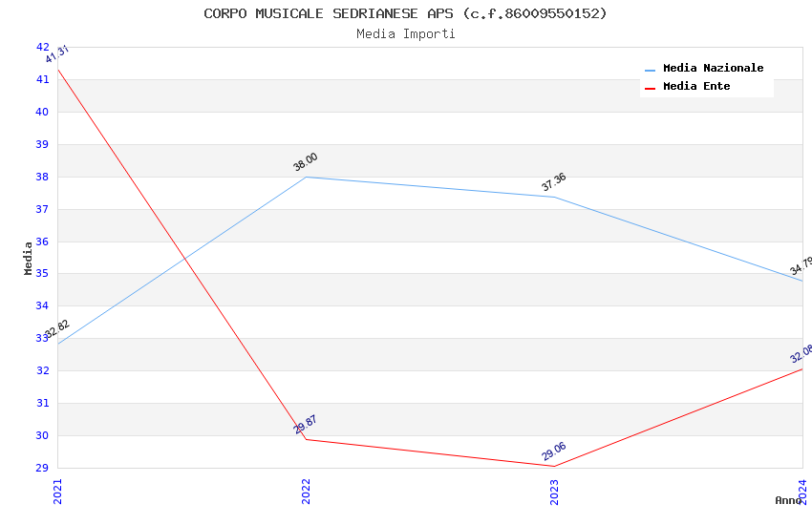Image resolution: width=812 pixels, height=525 pixels.
Task: Click the 2021 x-axis year label
Action: (57, 491)
